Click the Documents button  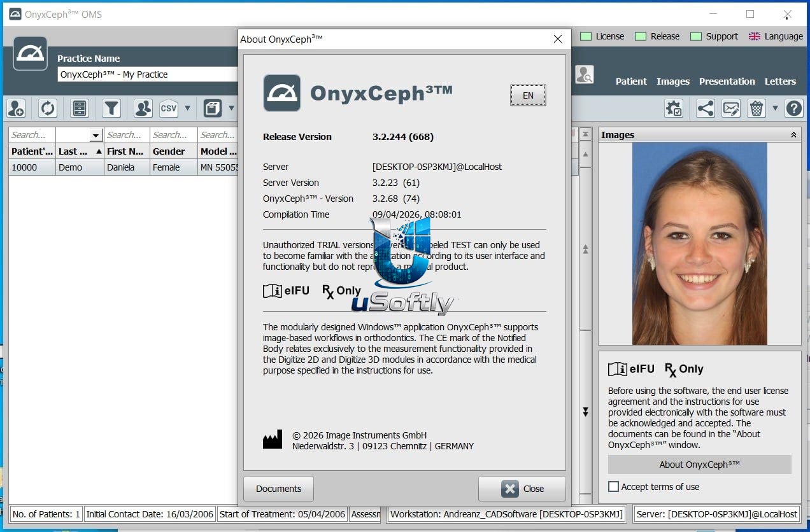pos(278,489)
